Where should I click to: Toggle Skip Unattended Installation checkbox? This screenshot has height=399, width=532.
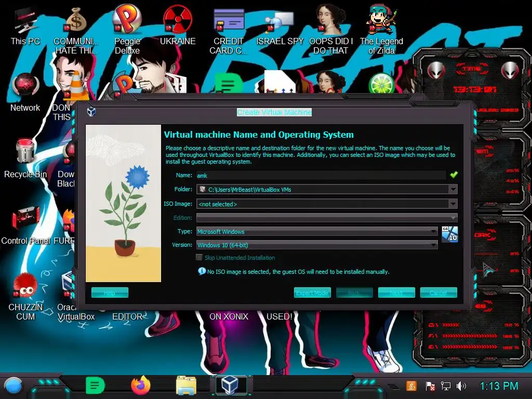[199, 258]
